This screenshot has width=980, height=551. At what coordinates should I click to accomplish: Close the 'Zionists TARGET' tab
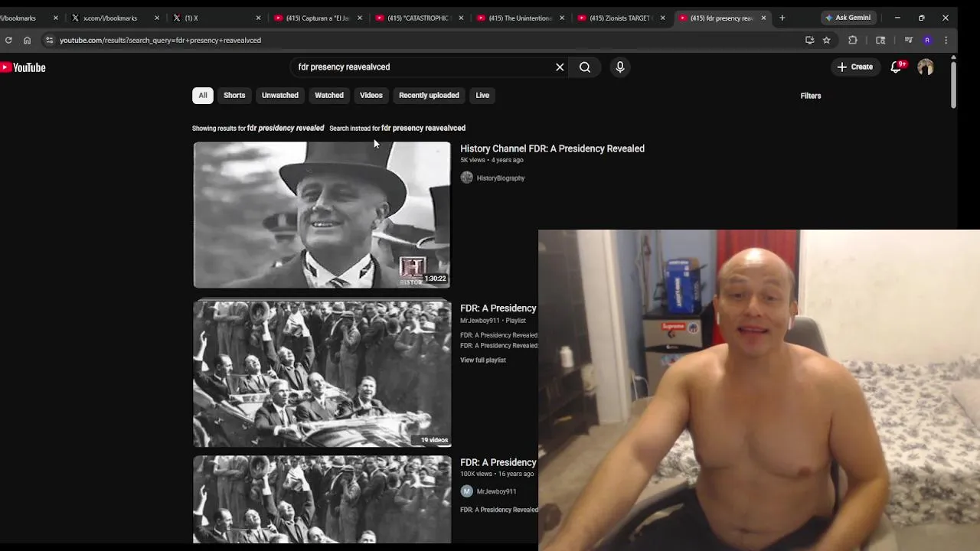(x=663, y=18)
